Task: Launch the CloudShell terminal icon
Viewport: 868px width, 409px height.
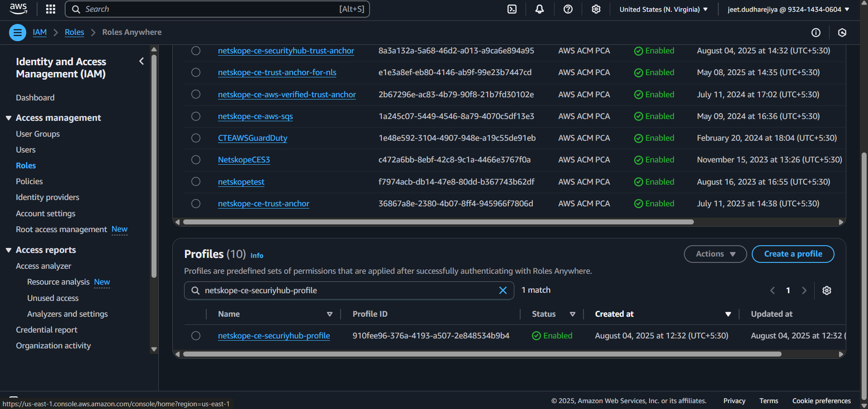Action: (512, 9)
